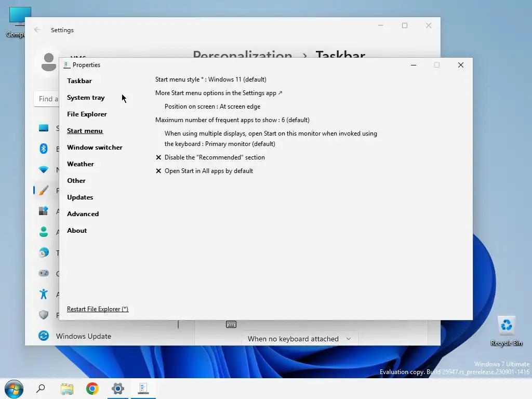This screenshot has height=399, width=532.
Task: Switch to Advanced section
Action: [x=83, y=214]
